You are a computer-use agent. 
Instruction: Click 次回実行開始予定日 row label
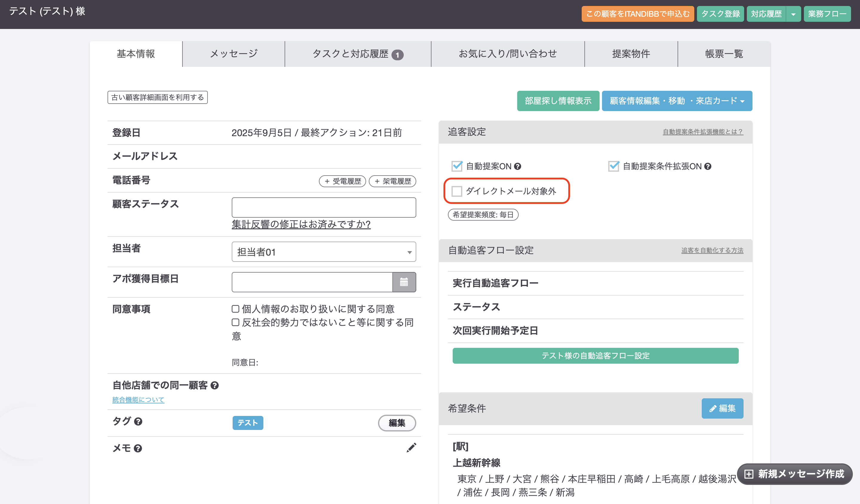[495, 331]
